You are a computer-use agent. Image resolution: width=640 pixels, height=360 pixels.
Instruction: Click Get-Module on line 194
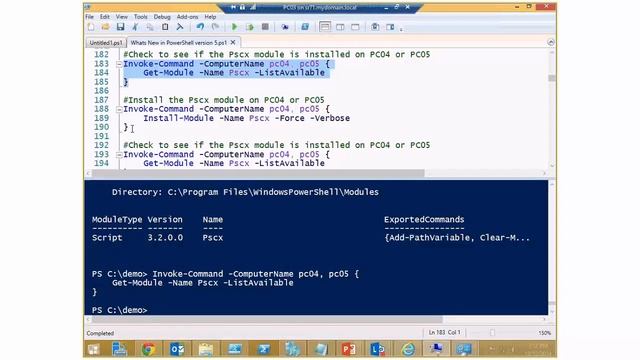pos(168,163)
